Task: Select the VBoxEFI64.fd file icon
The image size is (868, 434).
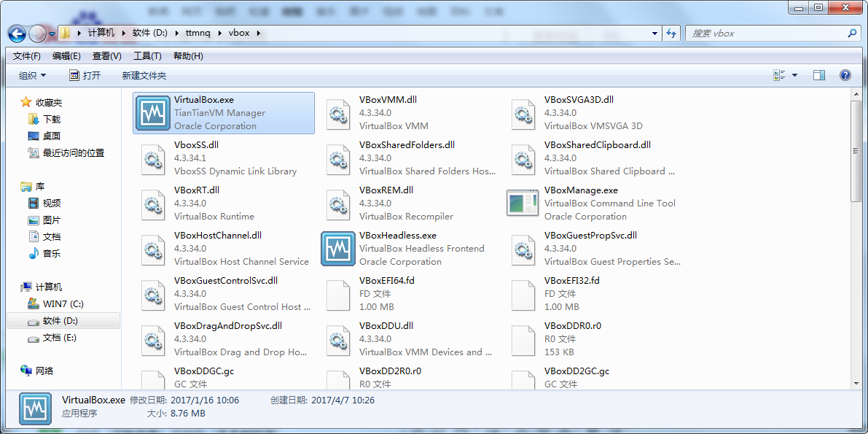Action: [338, 294]
